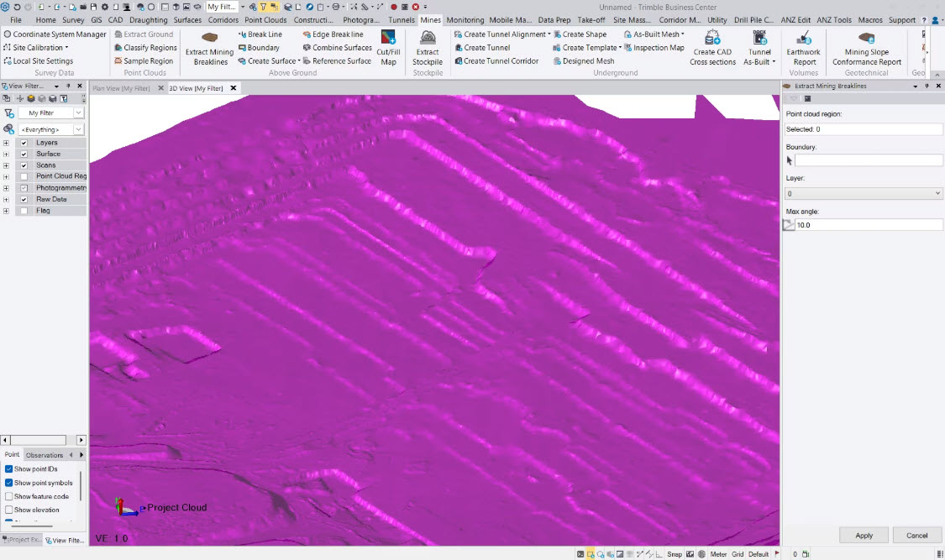Click Classify Regions in Point Clouds
The width and height of the screenshot is (945, 560).
click(x=145, y=48)
